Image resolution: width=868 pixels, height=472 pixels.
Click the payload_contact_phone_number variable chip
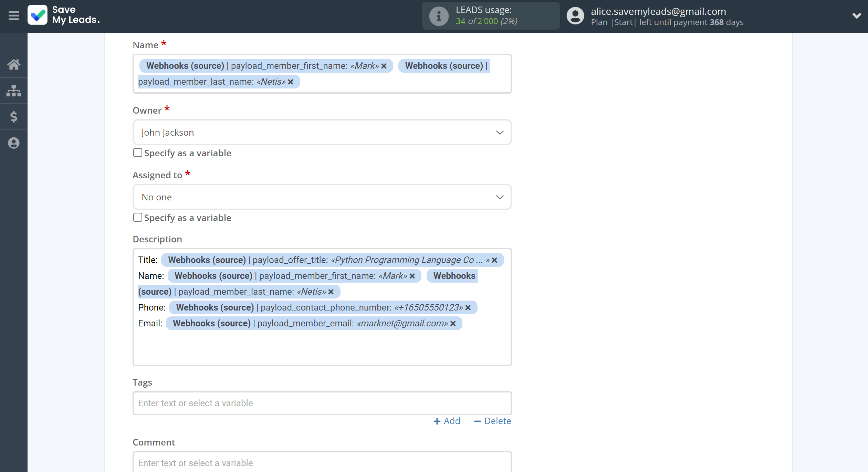pyautogui.click(x=323, y=307)
